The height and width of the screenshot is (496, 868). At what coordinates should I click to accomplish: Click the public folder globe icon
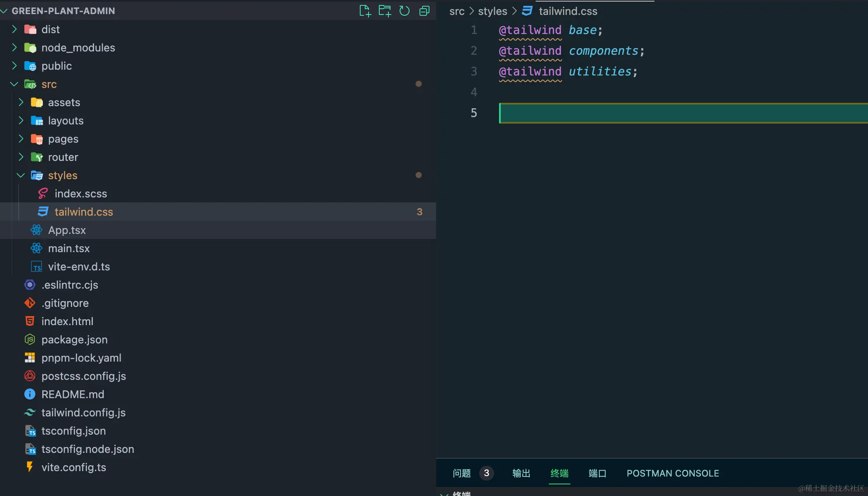point(30,66)
